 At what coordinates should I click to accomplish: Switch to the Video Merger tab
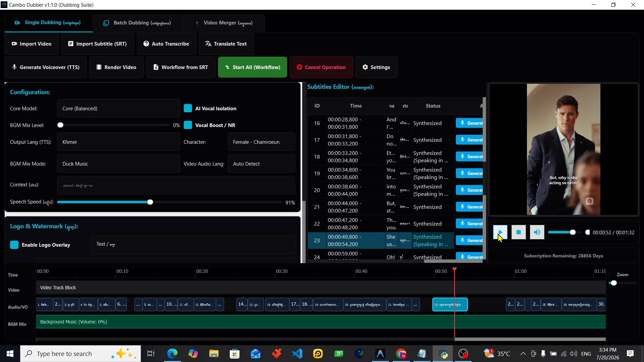[224, 23]
